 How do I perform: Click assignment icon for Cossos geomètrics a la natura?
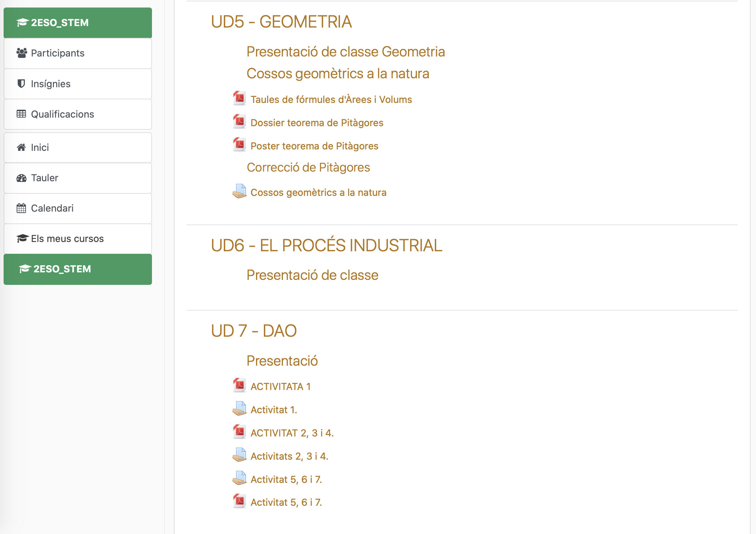(239, 191)
